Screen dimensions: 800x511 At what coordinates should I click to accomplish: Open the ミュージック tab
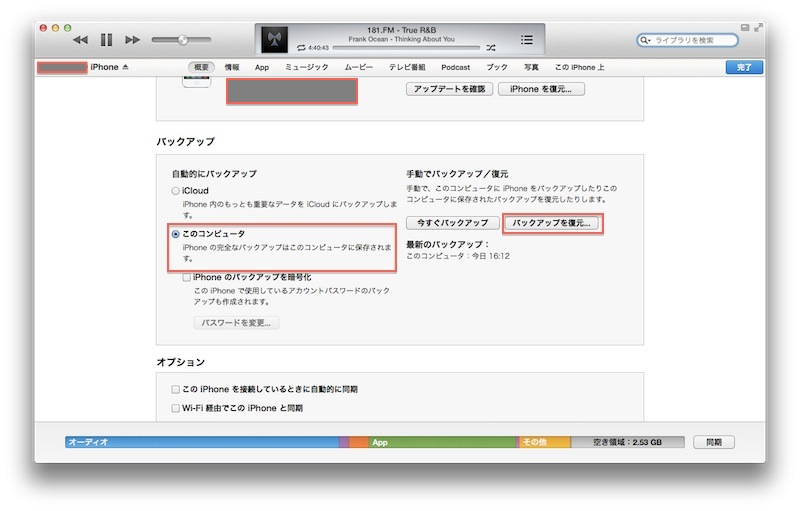point(306,67)
